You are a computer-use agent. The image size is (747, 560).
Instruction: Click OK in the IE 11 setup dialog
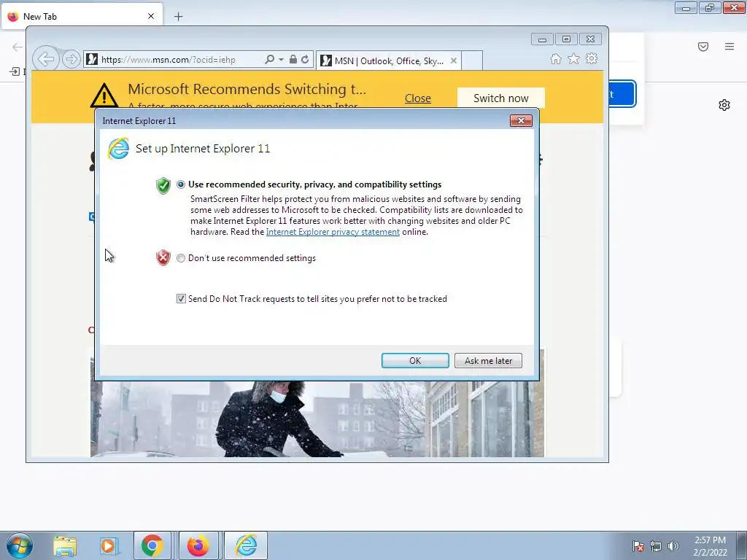tap(415, 360)
